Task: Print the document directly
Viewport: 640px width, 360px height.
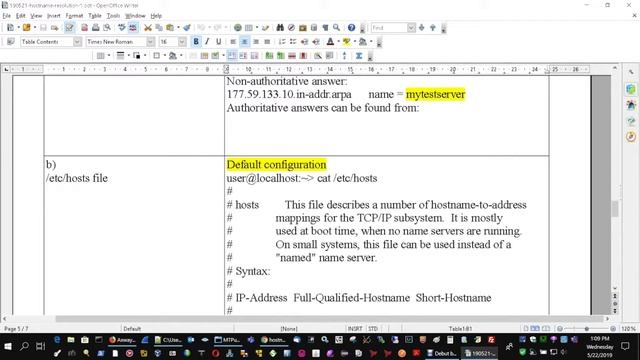Action: [96, 28]
